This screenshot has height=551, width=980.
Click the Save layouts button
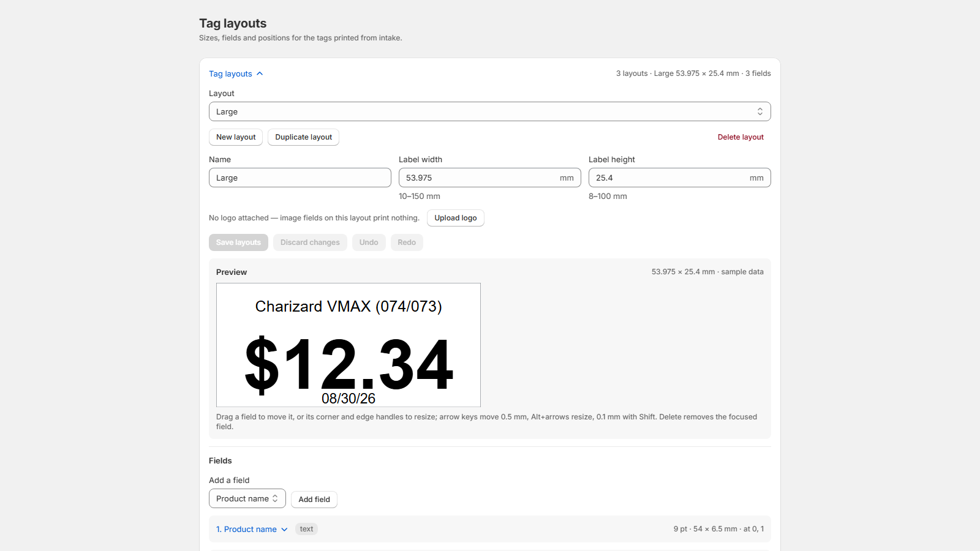pyautogui.click(x=238, y=242)
